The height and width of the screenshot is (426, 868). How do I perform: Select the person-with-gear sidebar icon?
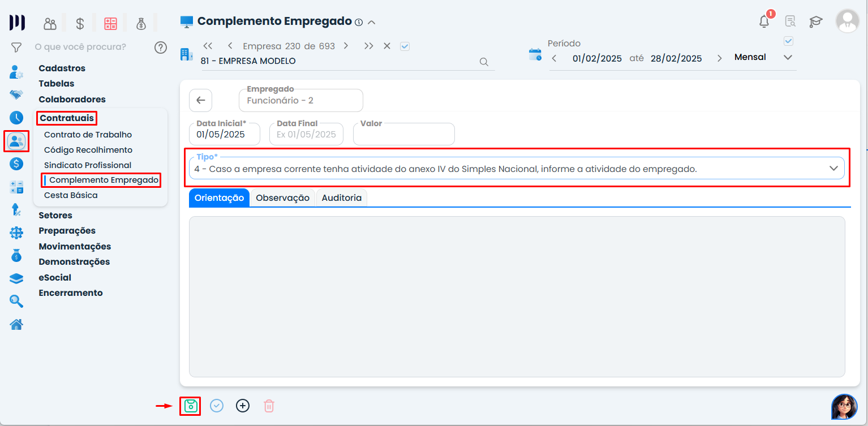16,72
